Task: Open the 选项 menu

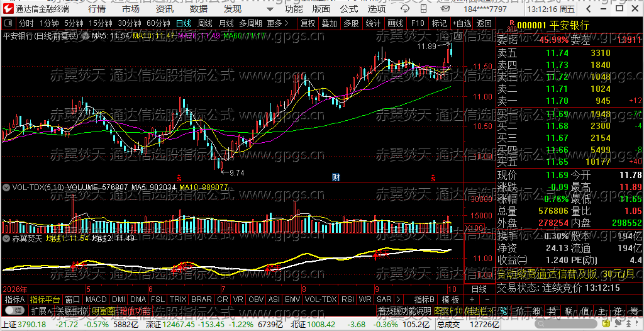Action: 376,9
